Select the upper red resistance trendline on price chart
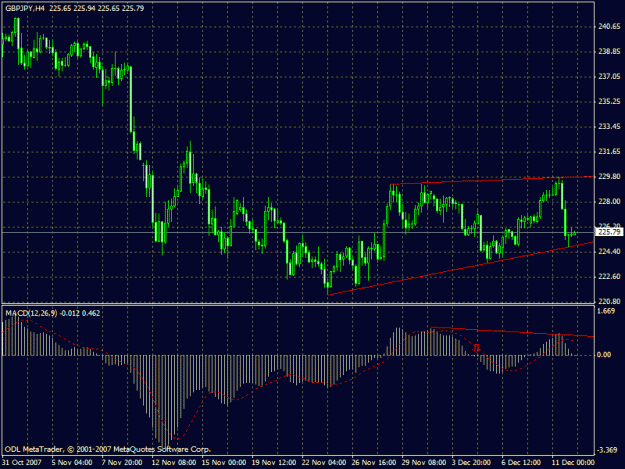Viewport: 625px width, 469px height. [492, 180]
